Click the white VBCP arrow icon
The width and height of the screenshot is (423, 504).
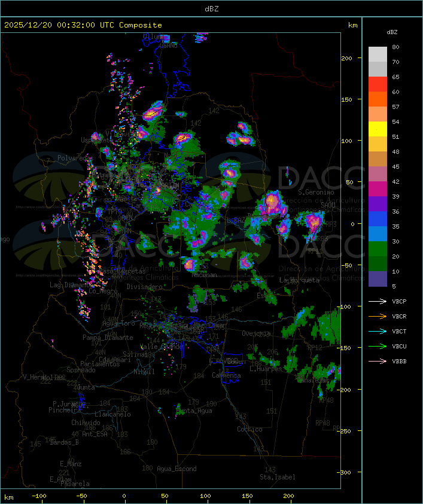378,302
